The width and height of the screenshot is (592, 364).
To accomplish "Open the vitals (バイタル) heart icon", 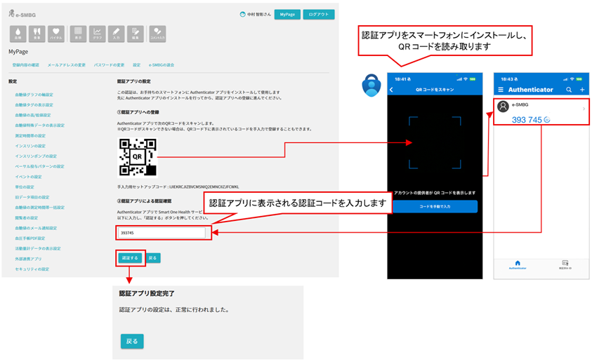I will (56, 34).
